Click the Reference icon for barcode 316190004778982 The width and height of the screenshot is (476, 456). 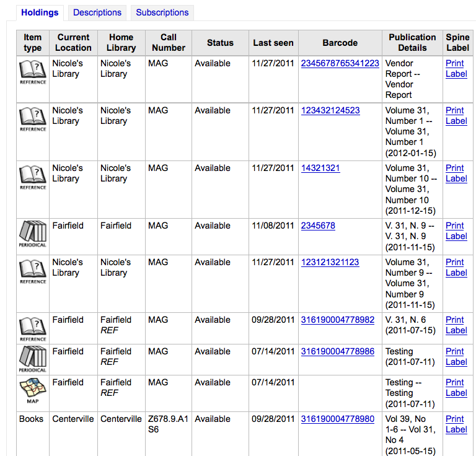pyautogui.click(x=33, y=328)
